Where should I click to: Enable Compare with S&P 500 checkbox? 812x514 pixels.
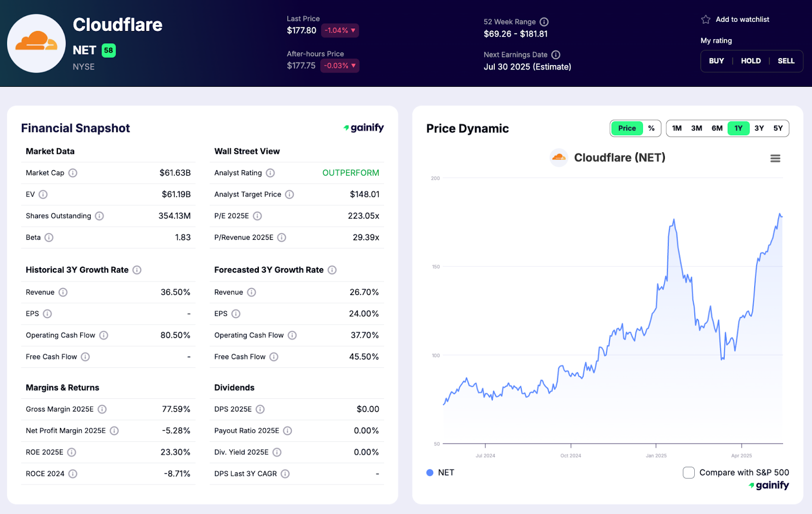point(689,473)
